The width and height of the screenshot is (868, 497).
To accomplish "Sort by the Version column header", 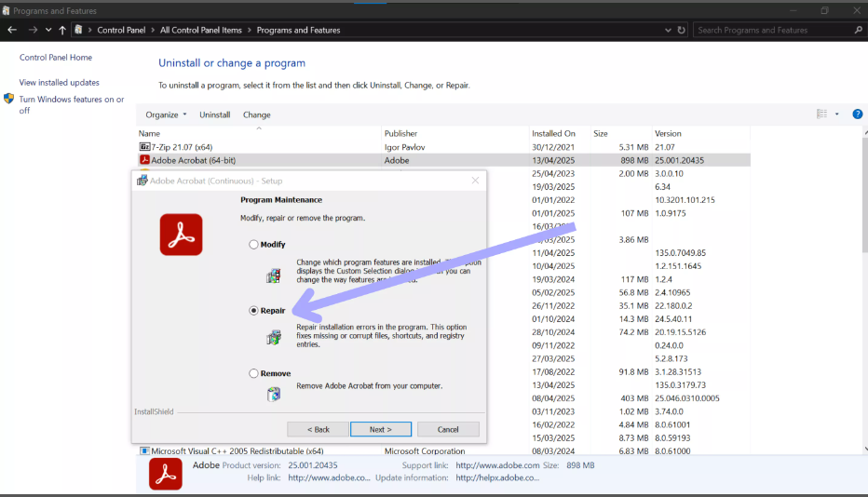I will coord(700,133).
